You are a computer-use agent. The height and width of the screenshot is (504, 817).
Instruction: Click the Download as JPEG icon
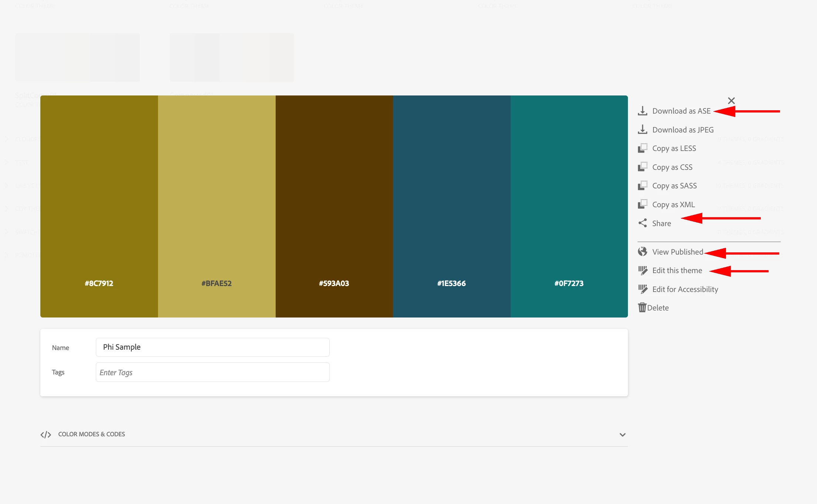pyautogui.click(x=642, y=130)
